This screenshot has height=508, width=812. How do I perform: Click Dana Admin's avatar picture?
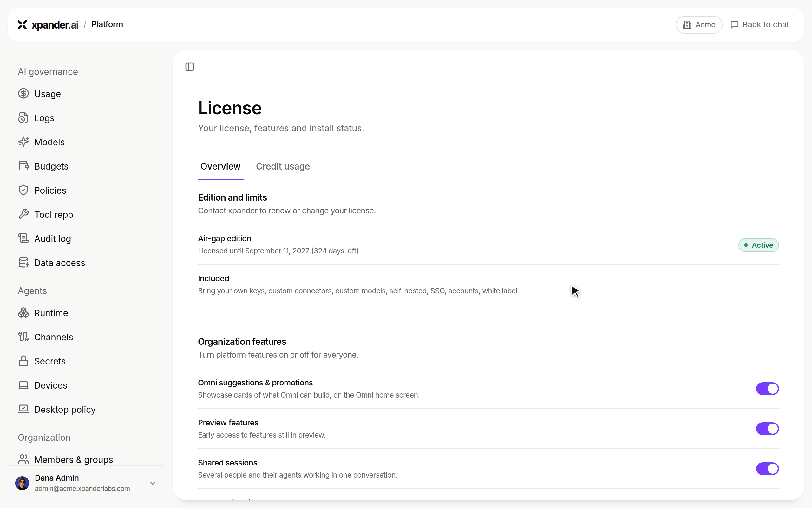(22, 483)
